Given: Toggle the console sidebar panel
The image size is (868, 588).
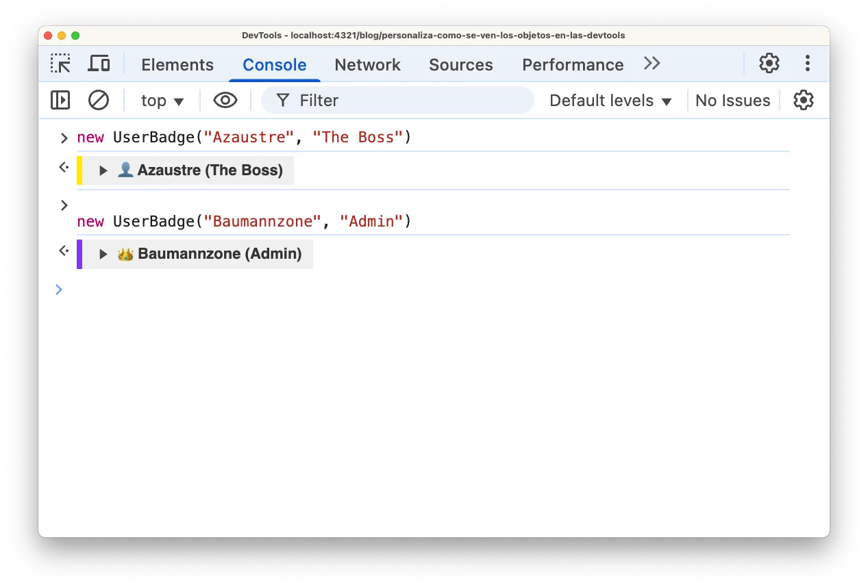Looking at the screenshot, I should (x=60, y=101).
